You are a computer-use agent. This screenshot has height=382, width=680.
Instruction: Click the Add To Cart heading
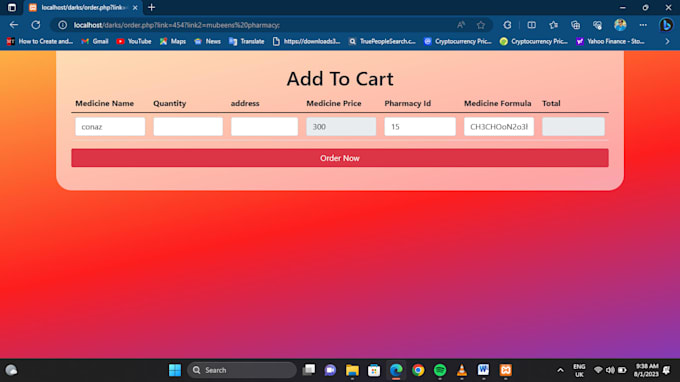point(340,79)
